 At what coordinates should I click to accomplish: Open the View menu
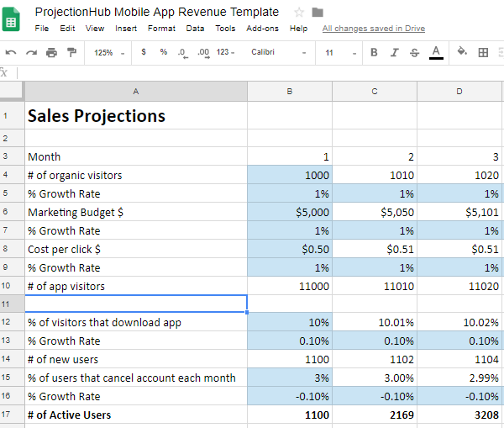[x=95, y=29]
